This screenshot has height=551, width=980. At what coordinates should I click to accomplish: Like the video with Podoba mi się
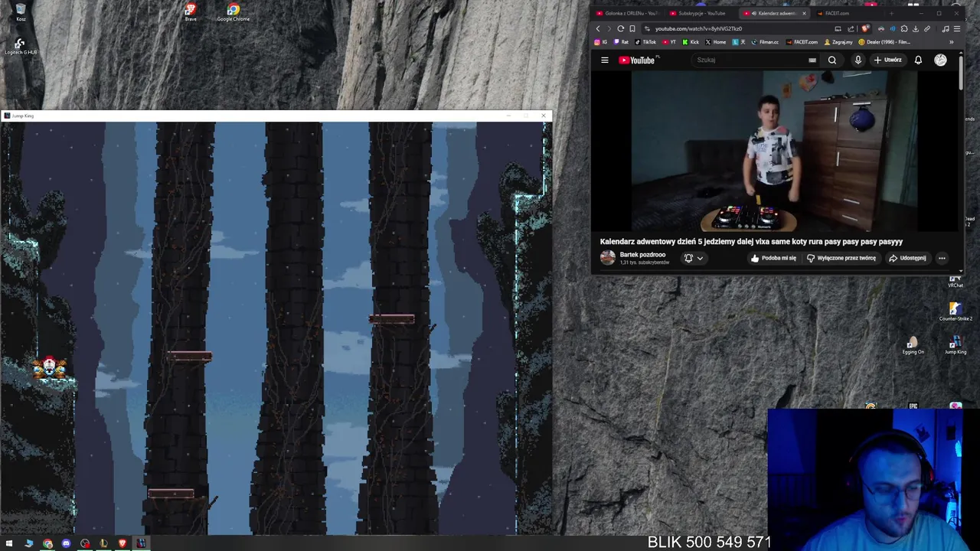773,258
